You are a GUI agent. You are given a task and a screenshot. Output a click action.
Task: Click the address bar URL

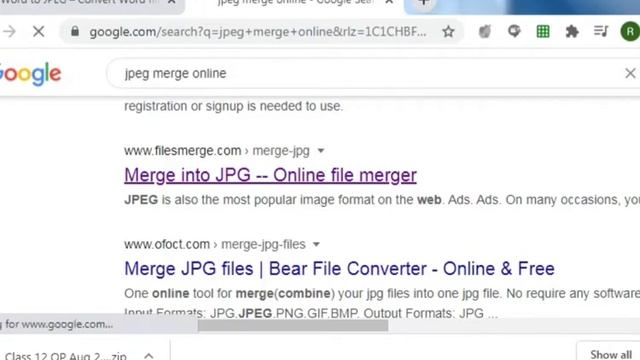click(258, 32)
